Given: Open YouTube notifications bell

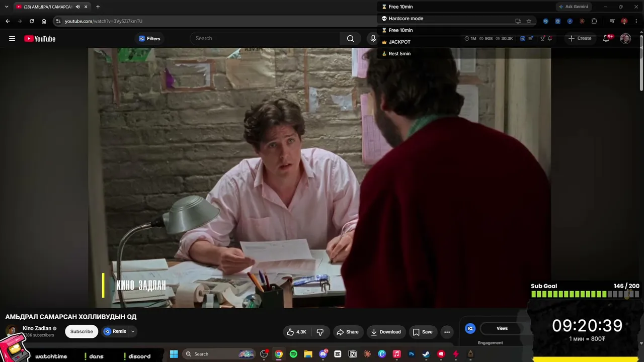Looking at the screenshot, I should pyautogui.click(x=606, y=39).
